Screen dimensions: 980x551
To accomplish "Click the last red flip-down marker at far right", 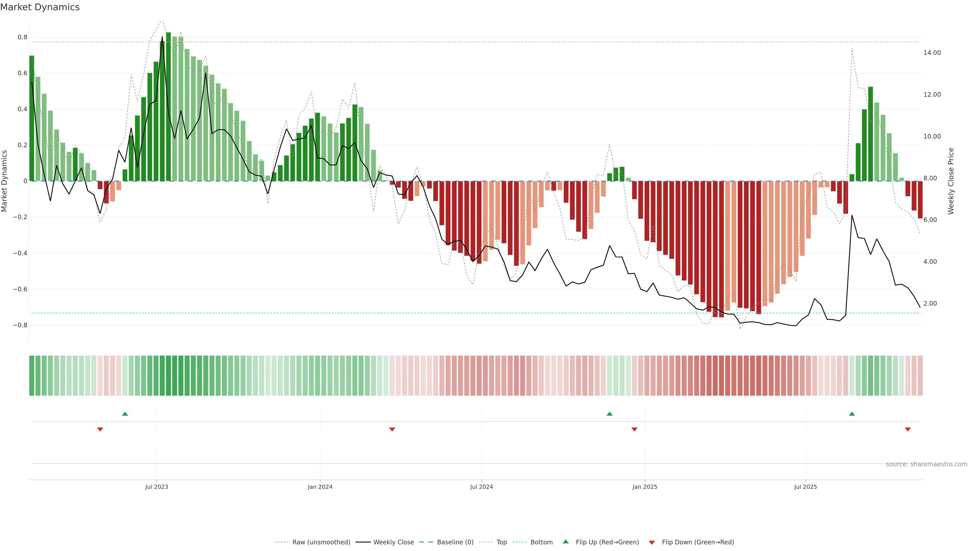I will point(908,429).
